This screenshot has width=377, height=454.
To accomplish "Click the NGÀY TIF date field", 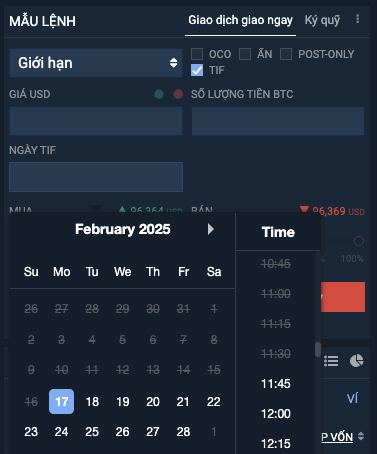I will coord(96,177).
